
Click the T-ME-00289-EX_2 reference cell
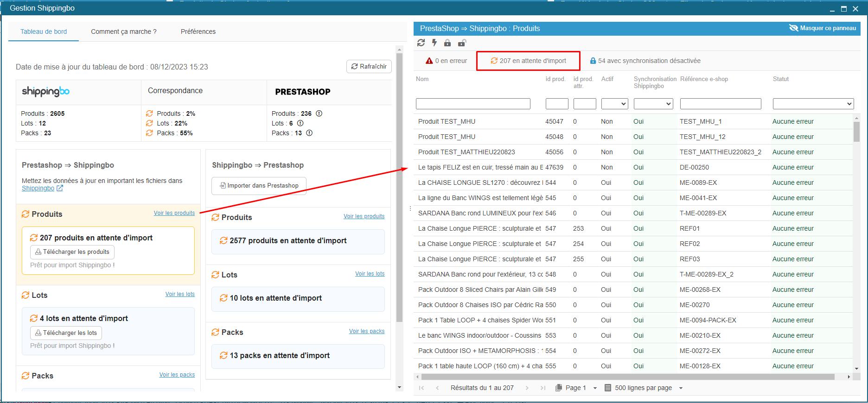tap(707, 274)
